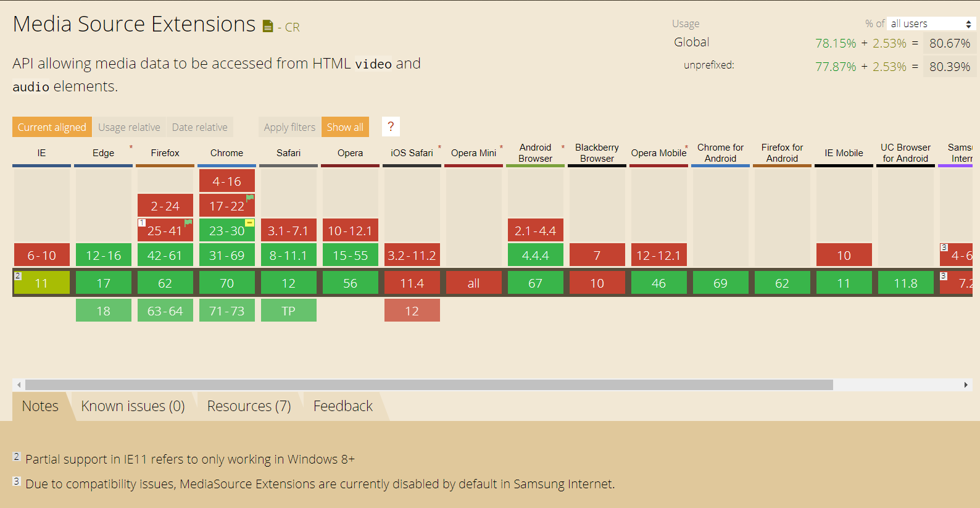The height and width of the screenshot is (508, 980).
Task: Click the right scrollbar arrow
Action: 966,385
